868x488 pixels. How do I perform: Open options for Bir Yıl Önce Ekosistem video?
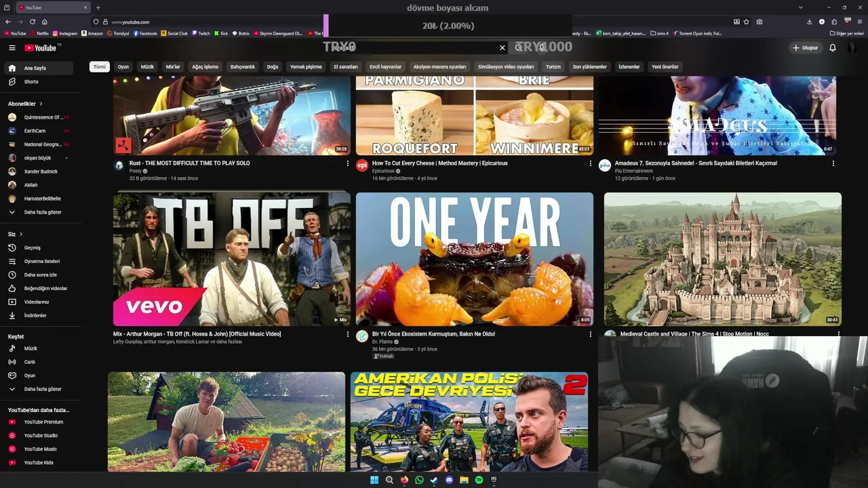[590, 334]
